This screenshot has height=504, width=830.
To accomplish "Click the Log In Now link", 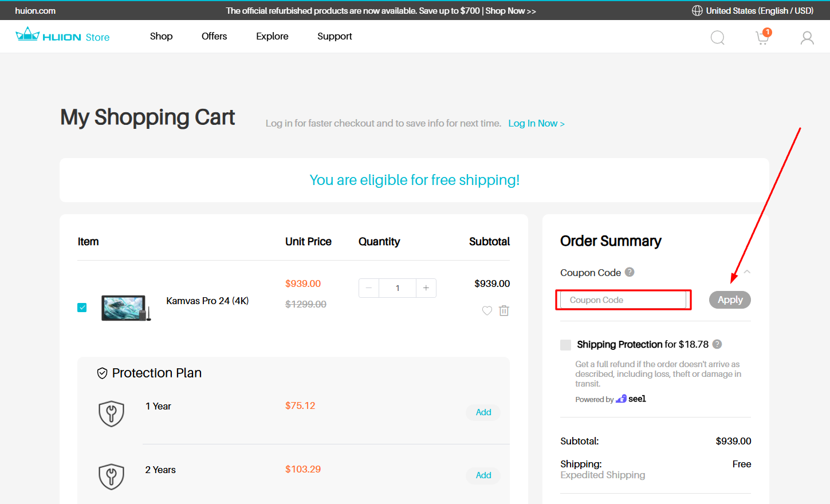I will pos(536,123).
